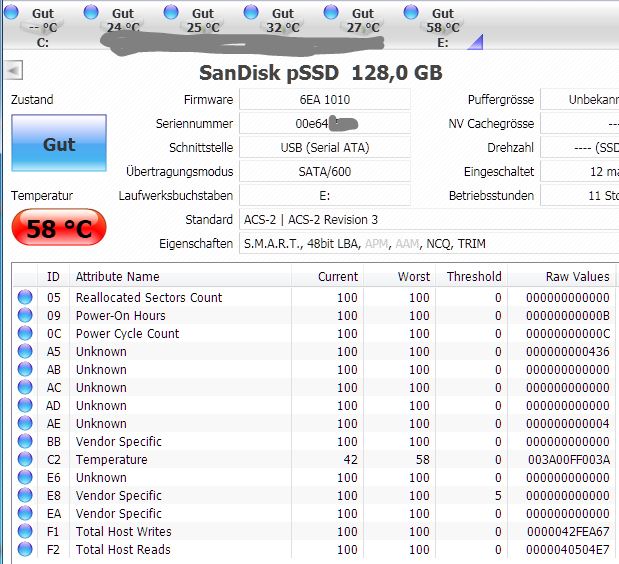Select Reallocated Sectors Count attribute name
619x564 pixels.
pos(149,297)
